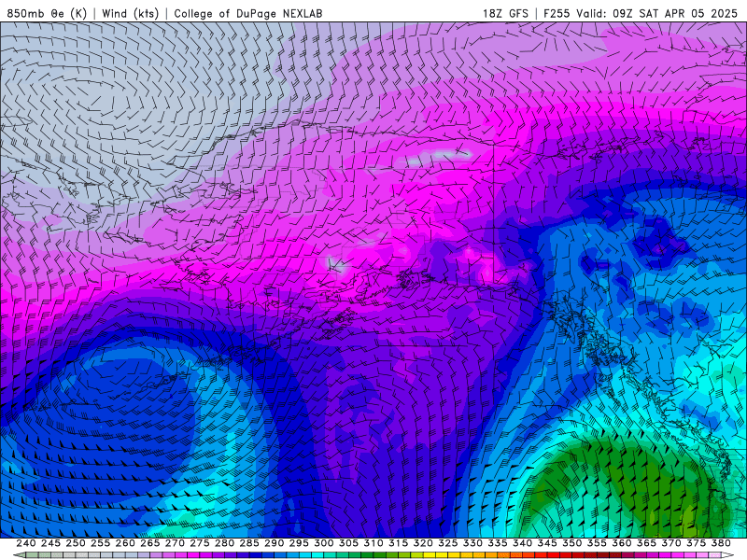The width and height of the screenshot is (747, 560).
Task: Click the 285 value on the color scale
Action: pyautogui.click(x=249, y=543)
